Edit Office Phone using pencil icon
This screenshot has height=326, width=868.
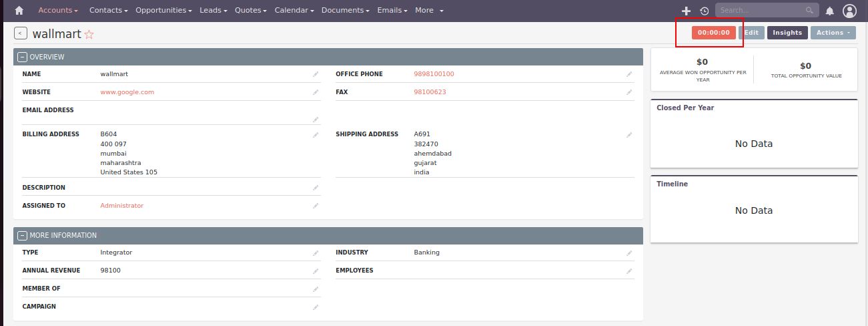[628, 74]
